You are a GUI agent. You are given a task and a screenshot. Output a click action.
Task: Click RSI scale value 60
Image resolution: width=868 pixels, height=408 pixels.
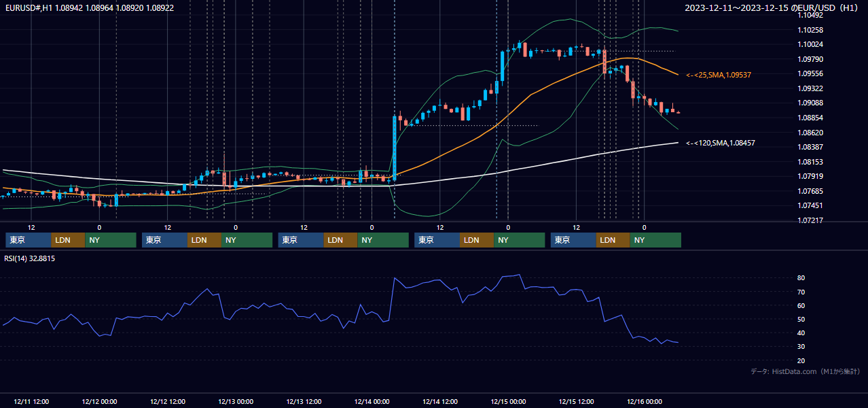pyautogui.click(x=801, y=305)
